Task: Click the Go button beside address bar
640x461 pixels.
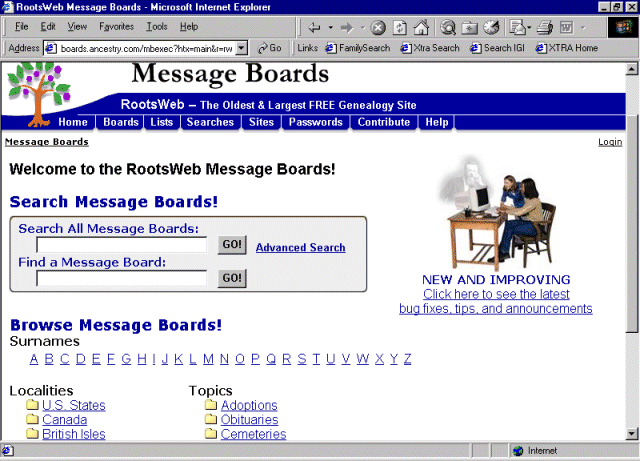Action: 269,48
